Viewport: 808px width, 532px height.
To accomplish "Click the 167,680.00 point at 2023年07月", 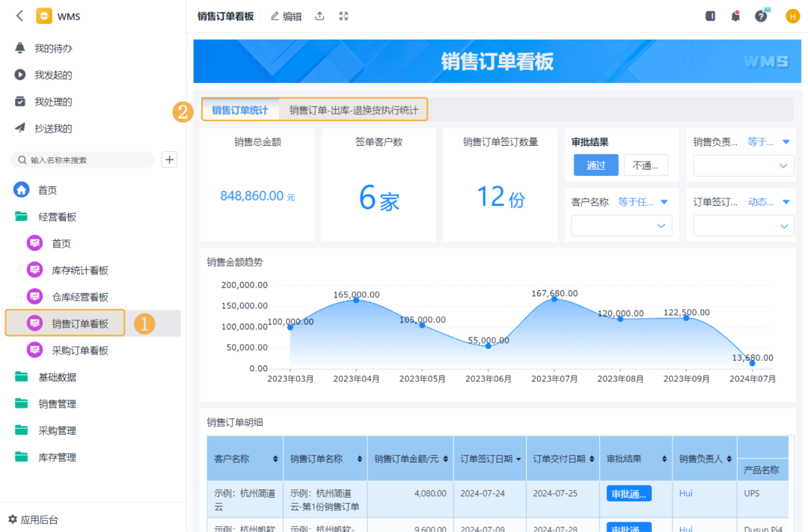I will point(554,299).
